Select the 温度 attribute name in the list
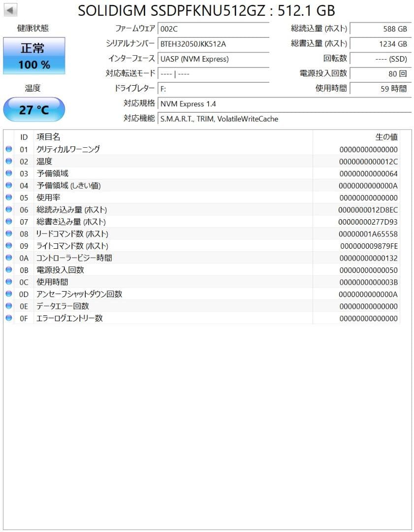 pos(44,161)
